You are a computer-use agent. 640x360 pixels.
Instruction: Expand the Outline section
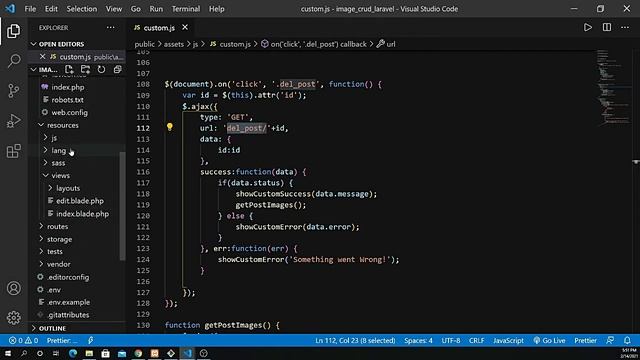point(52,328)
